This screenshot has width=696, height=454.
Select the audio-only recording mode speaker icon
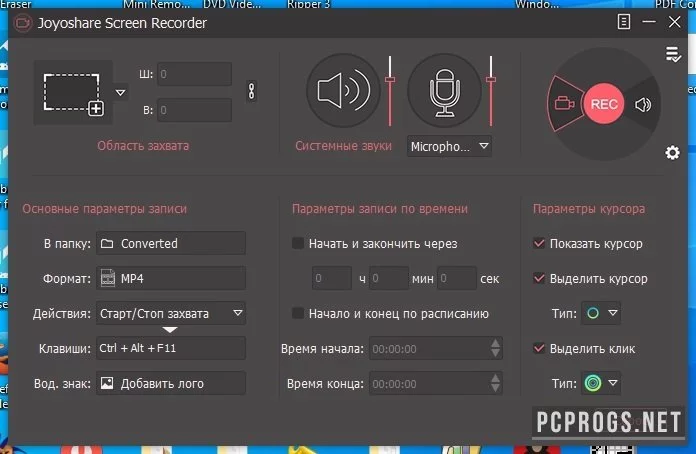(643, 105)
